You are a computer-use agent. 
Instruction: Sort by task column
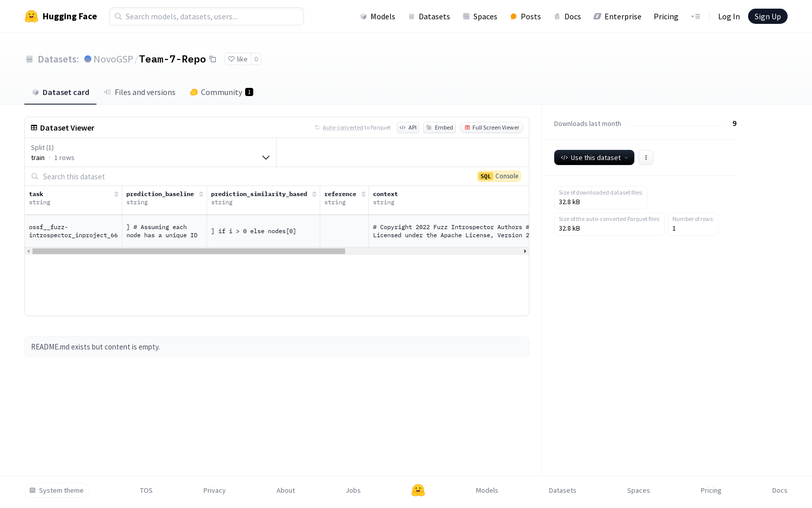tap(116, 194)
